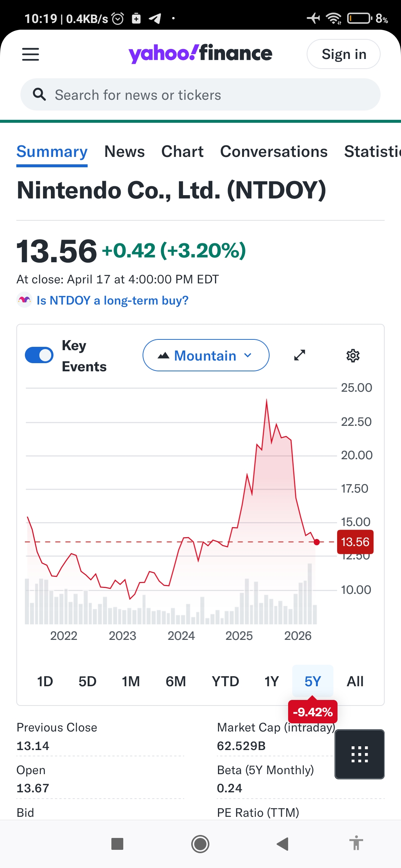This screenshot has width=401, height=868.
Task: Tap Market Cap value 62.529B
Action: [x=241, y=746]
